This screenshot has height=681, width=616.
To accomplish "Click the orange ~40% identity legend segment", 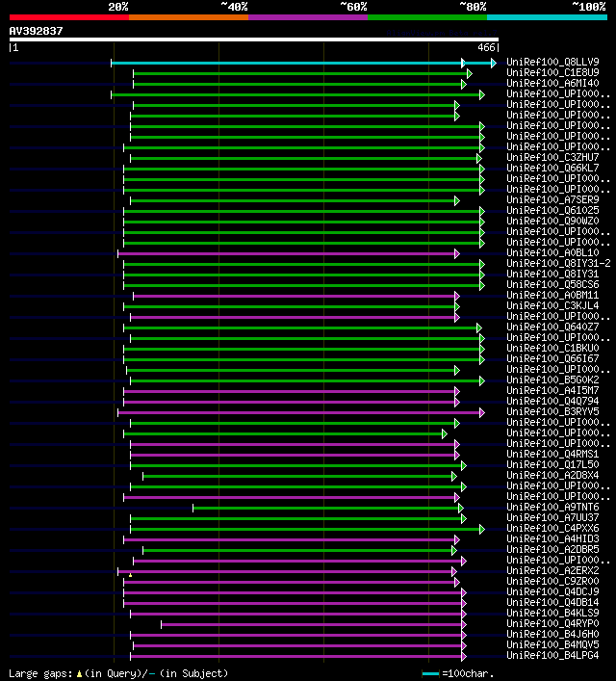I will pos(189,17).
